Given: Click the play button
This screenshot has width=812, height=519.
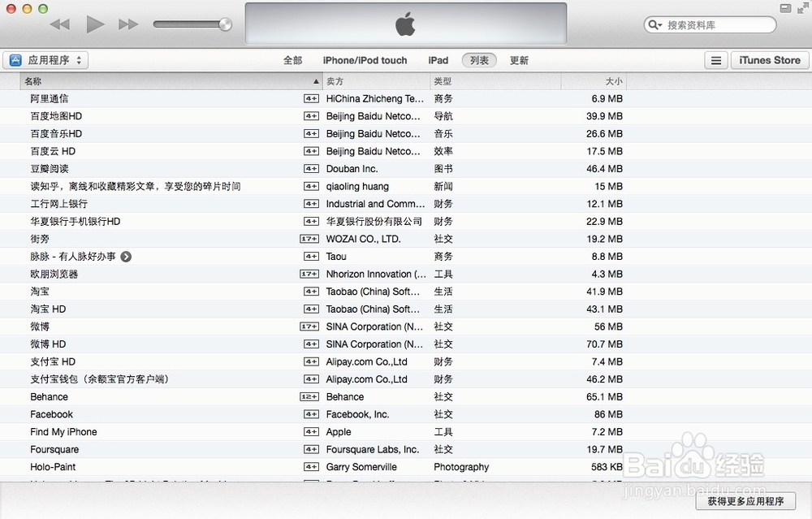Looking at the screenshot, I should (x=95, y=24).
